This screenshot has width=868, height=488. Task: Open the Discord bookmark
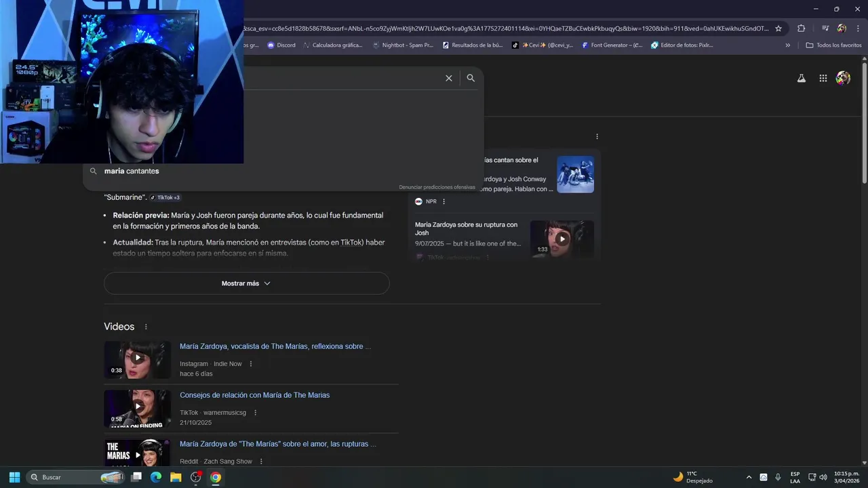tap(281, 45)
